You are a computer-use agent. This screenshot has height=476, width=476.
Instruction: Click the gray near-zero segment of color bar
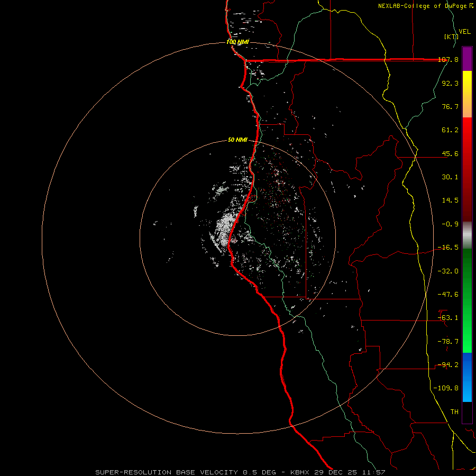(x=467, y=235)
